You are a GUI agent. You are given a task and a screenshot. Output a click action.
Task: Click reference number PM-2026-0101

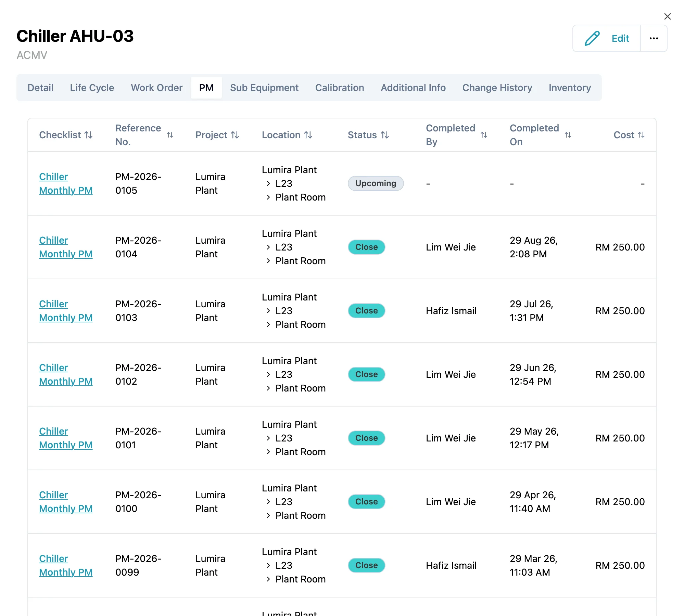click(x=138, y=438)
